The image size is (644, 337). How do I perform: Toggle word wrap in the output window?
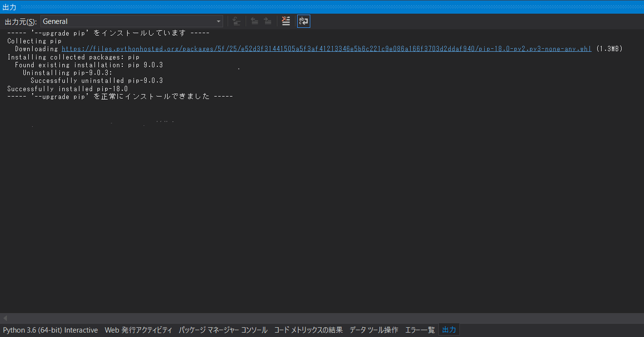click(x=303, y=21)
